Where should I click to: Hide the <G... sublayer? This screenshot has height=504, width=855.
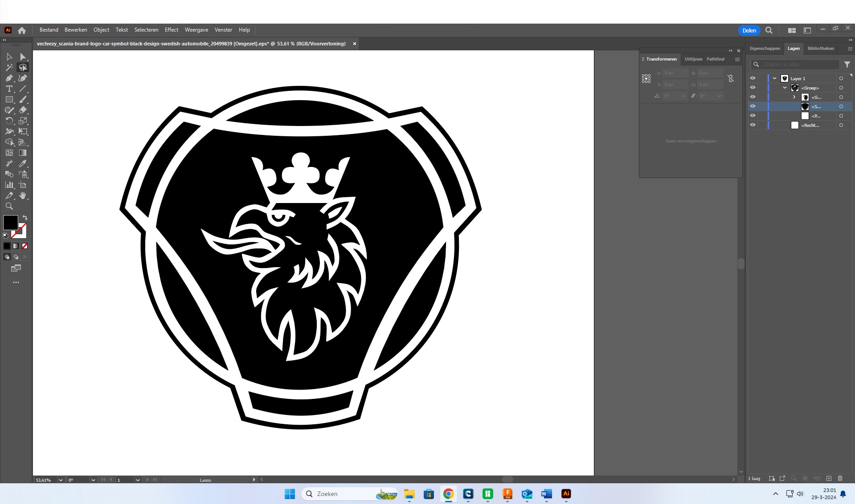click(x=753, y=97)
